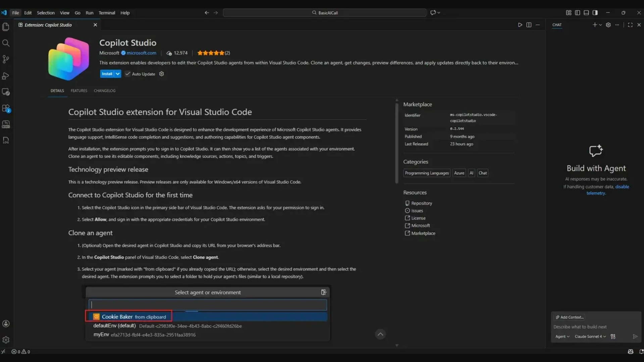Toggle the panel layout button in title bar

(586, 13)
